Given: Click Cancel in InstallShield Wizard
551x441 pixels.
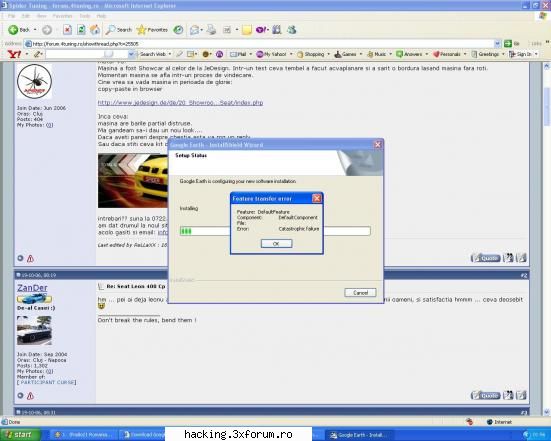Looking at the screenshot, I should click(x=360, y=293).
